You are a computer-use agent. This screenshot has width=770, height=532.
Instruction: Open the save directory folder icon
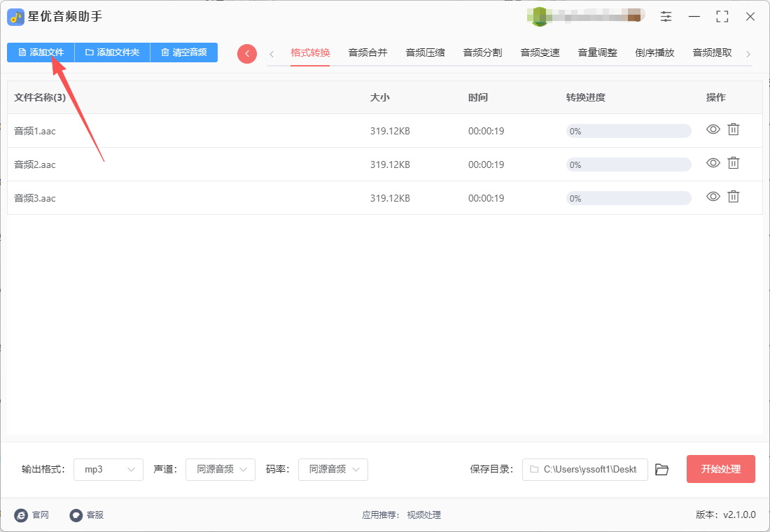[x=661, y=470]
